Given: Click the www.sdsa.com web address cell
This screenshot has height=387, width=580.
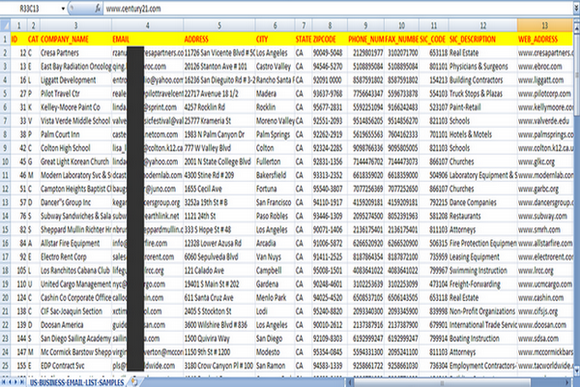Looking at the screenshot, I should pyautogui.click(x=545, y=339).
